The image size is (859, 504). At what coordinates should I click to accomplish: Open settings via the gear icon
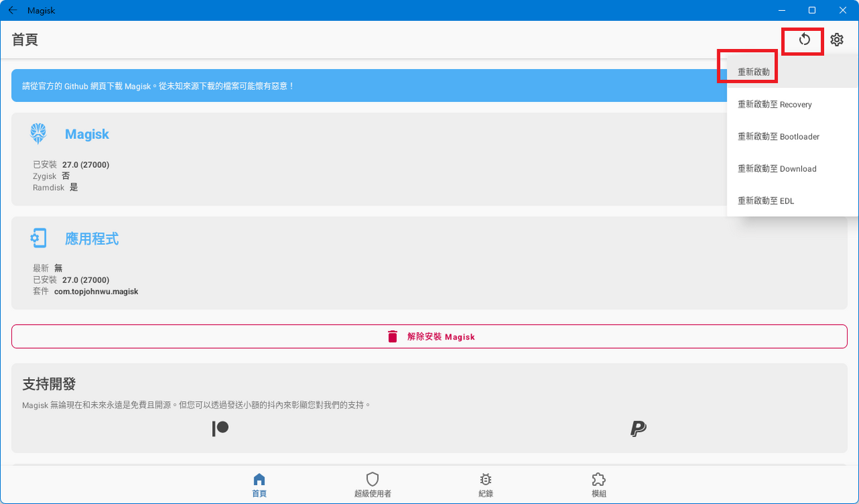click(836, 40)
